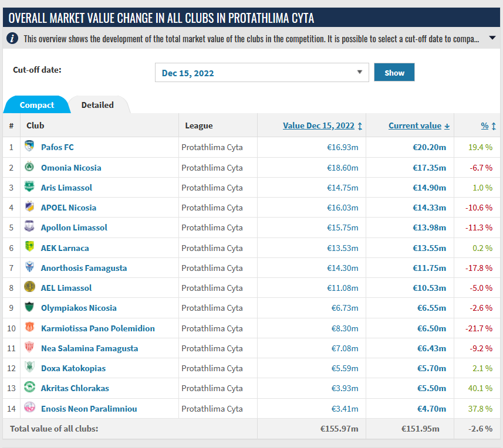Image resolution: width=503 pixels, height=448 pixels.
Task: Click the Nea Salamina Famagusta crest
Action: tap(29, 347)
